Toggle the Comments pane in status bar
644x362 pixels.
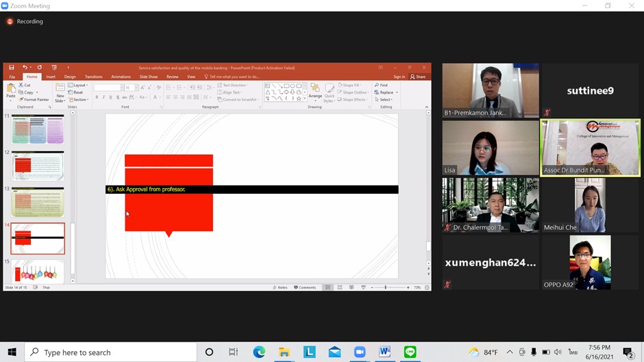tap(305, 287)
